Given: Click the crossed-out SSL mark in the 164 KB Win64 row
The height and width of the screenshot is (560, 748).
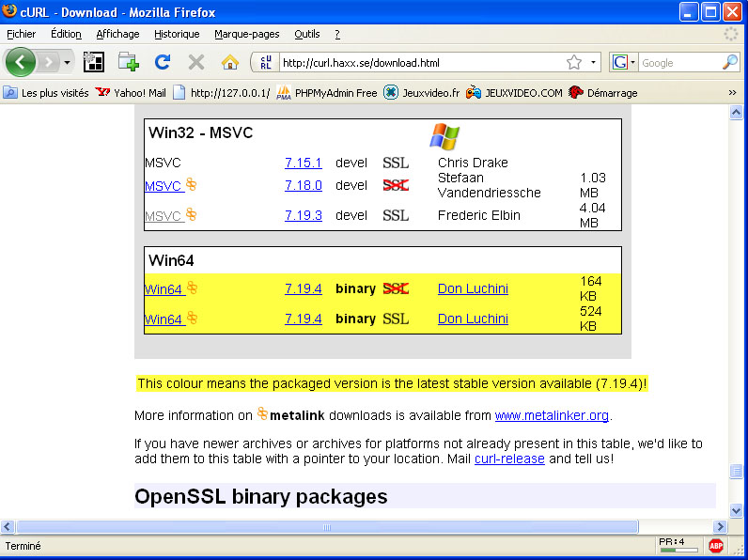Looking at the screenshot, I should (396, 288).
